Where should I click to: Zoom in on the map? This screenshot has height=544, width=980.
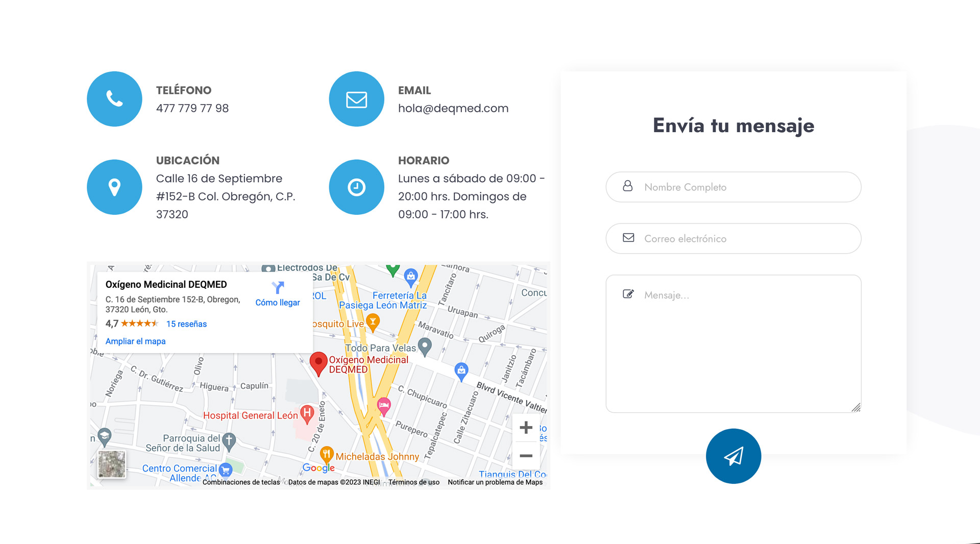(526, 428)
